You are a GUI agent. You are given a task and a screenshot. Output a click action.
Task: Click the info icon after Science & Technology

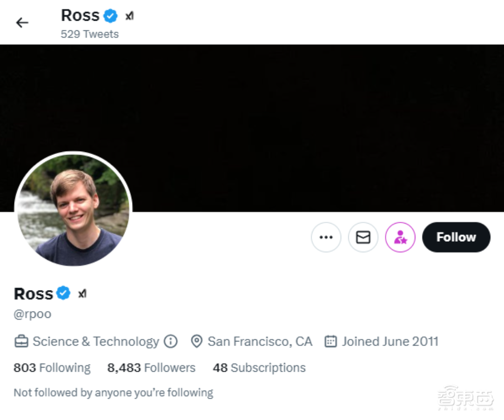171,341
